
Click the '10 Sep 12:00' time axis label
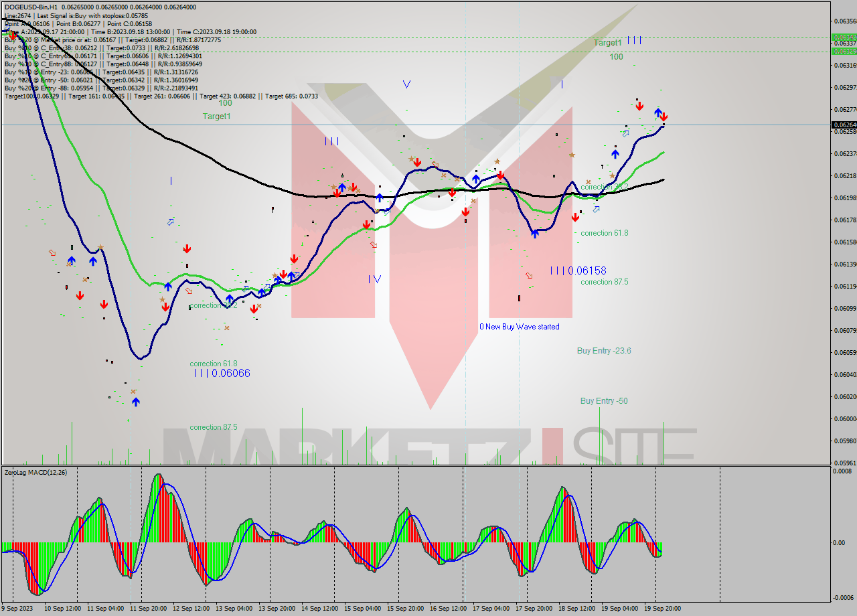coord(62,609)
